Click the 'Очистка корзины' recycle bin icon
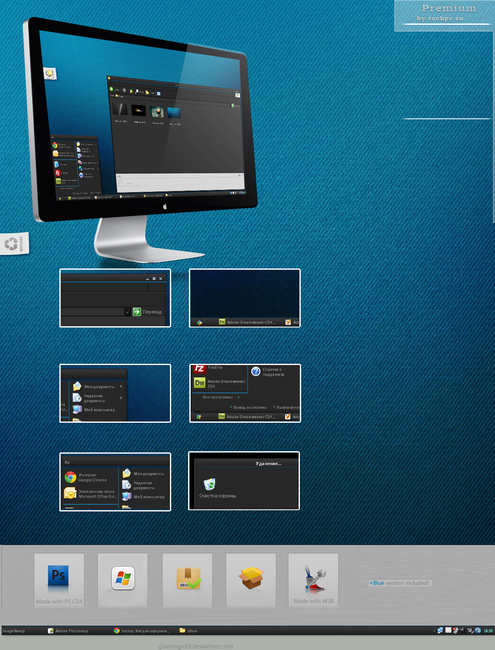Image resolution: width=495 pixels, height=650 pixels. point(209,484)
